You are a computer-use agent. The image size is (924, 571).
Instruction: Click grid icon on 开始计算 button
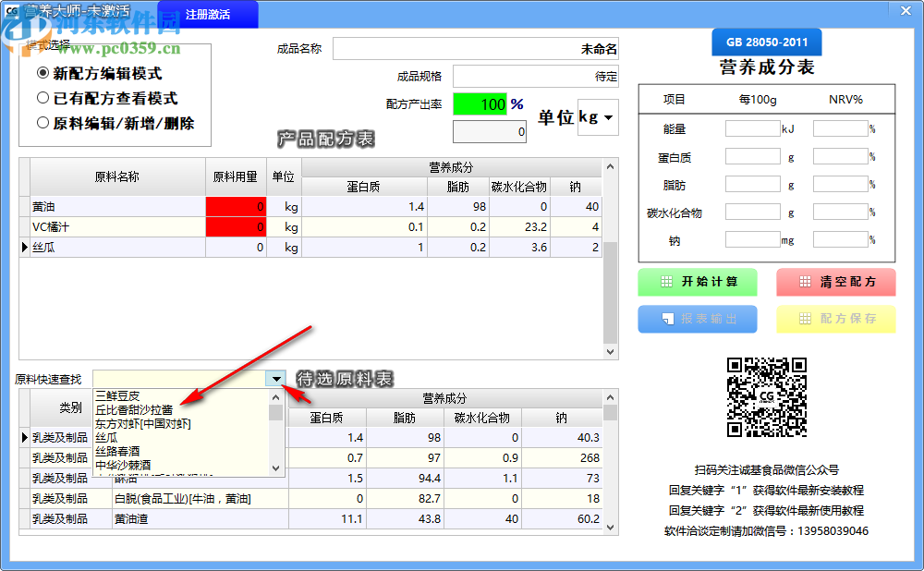(666, 282)
